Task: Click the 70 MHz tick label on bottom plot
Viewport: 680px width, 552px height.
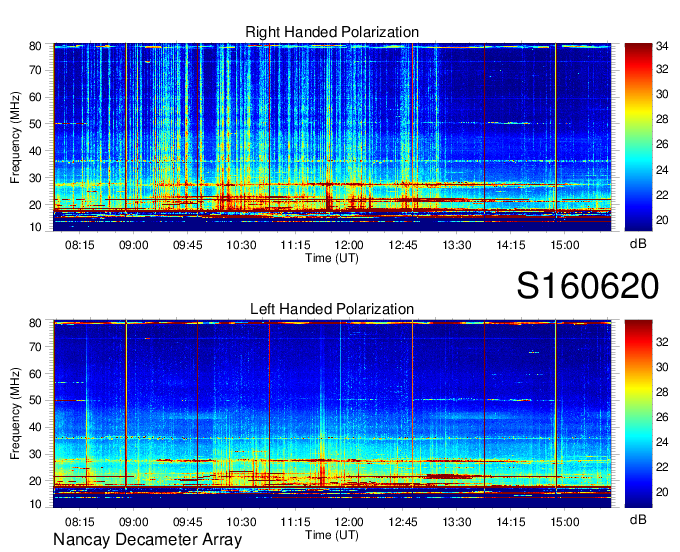Action: [x=35, y=347]
